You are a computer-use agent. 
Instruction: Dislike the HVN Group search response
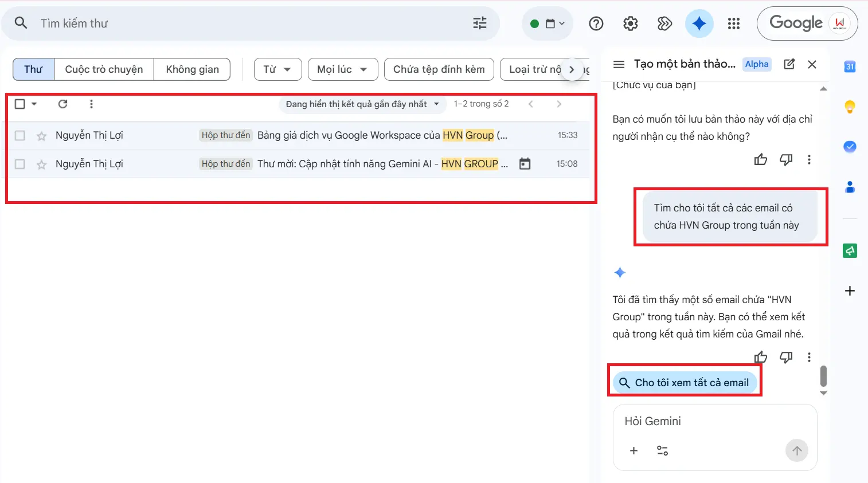coord(786,357)
